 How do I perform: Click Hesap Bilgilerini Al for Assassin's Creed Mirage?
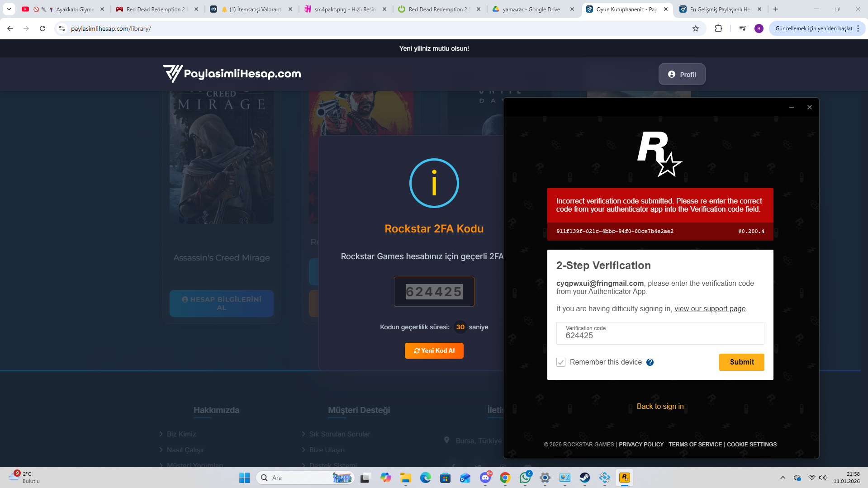pos(222,303)
